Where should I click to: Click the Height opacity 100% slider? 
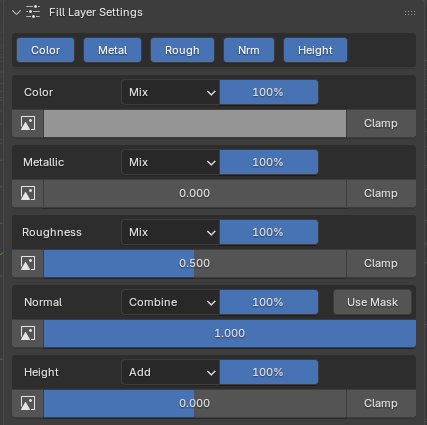pos(269,372)
